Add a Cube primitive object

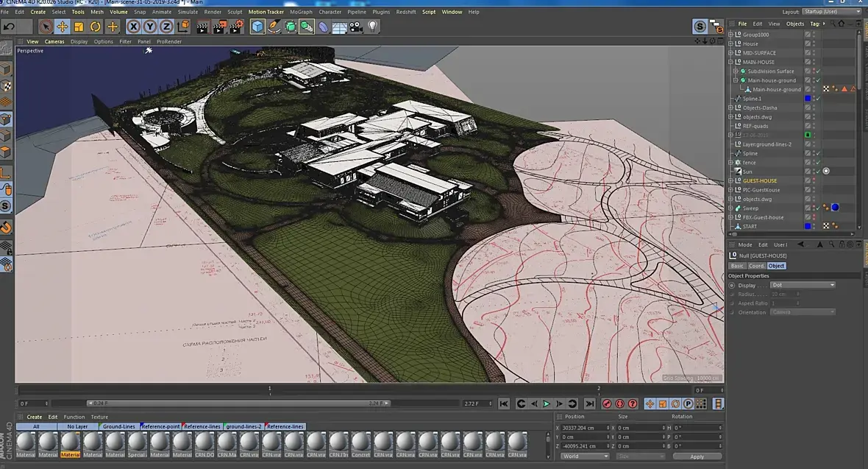(257, 27)
